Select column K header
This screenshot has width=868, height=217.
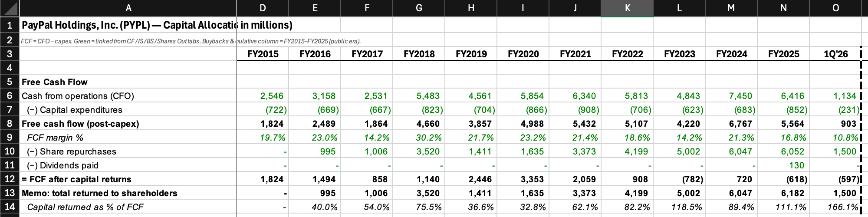627,8
